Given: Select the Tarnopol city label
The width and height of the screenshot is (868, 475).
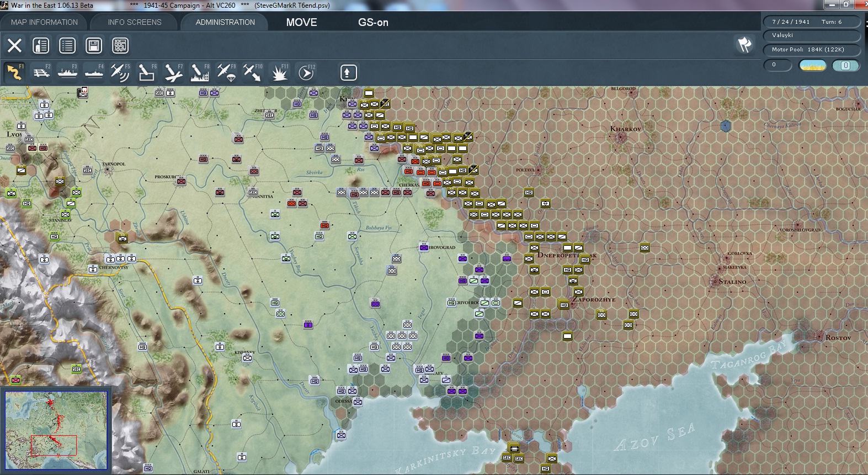Looking at the screenshot, I should point(114,164).
